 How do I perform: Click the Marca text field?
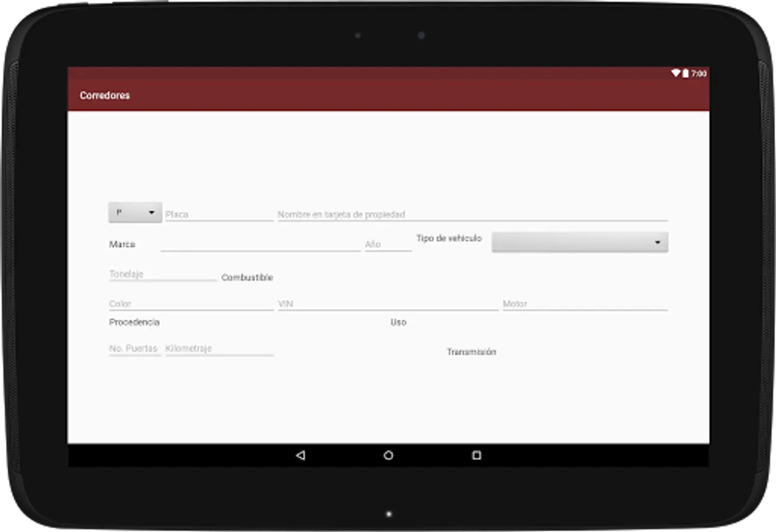(261, 244)
